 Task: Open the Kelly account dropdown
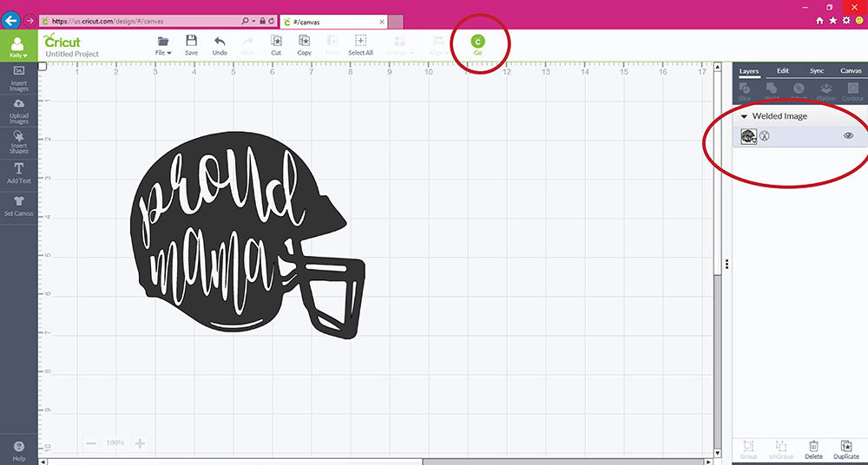click(x=18, y=47)
